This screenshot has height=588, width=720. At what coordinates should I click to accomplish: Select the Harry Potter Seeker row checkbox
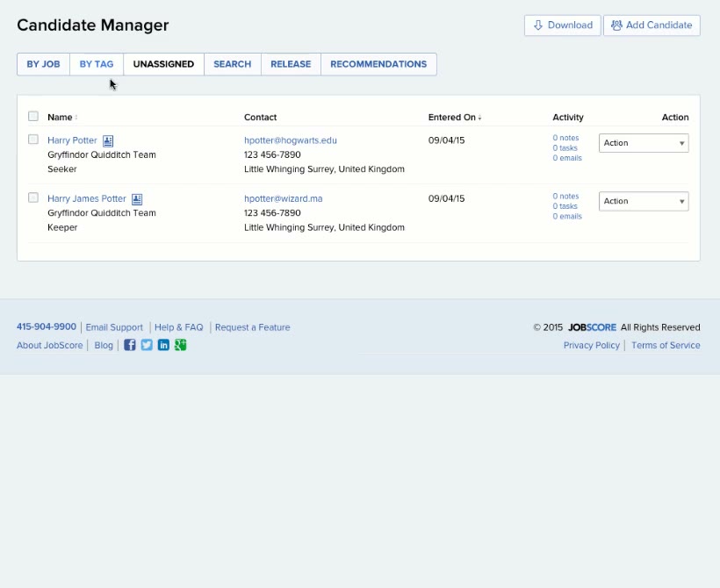coord(33,139)
